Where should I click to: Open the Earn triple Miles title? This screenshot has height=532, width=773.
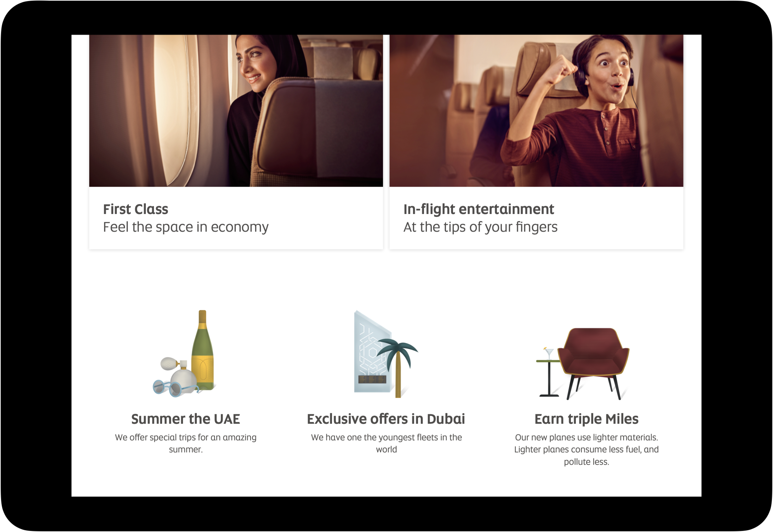pyautogui.click(x=587, y=419)
